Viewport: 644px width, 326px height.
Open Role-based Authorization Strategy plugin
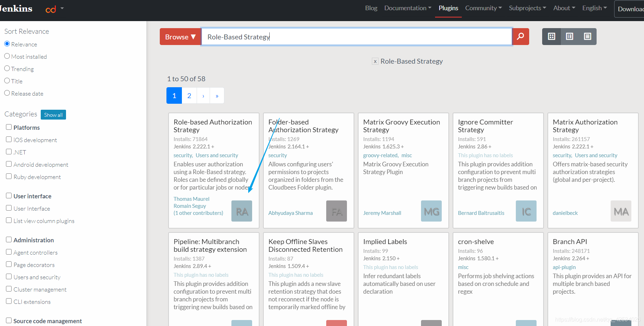point(213,126)
